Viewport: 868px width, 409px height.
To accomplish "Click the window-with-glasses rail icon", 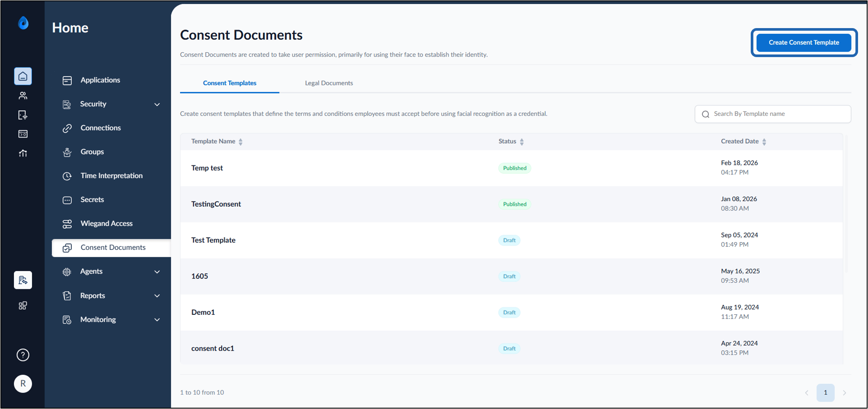I will pos(23,134).
